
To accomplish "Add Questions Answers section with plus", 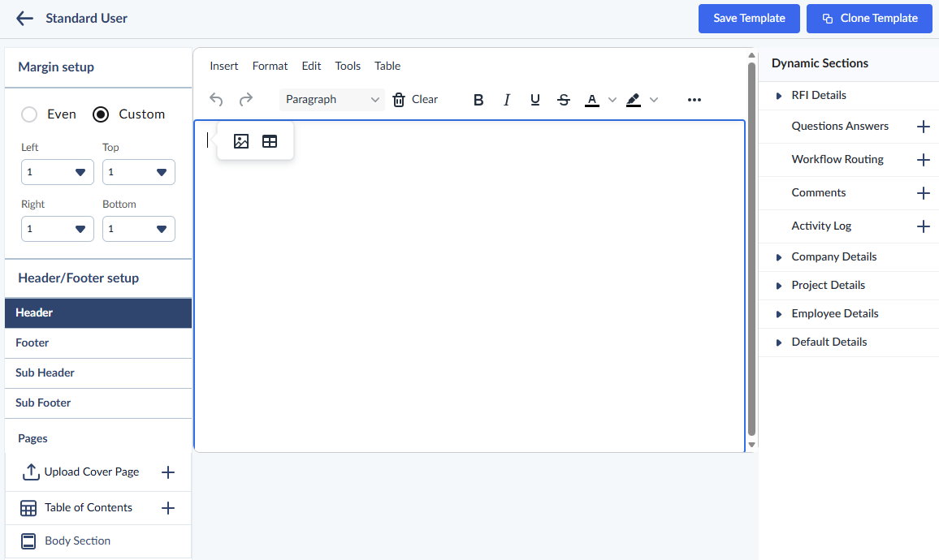I will click(x=924, y=127).
